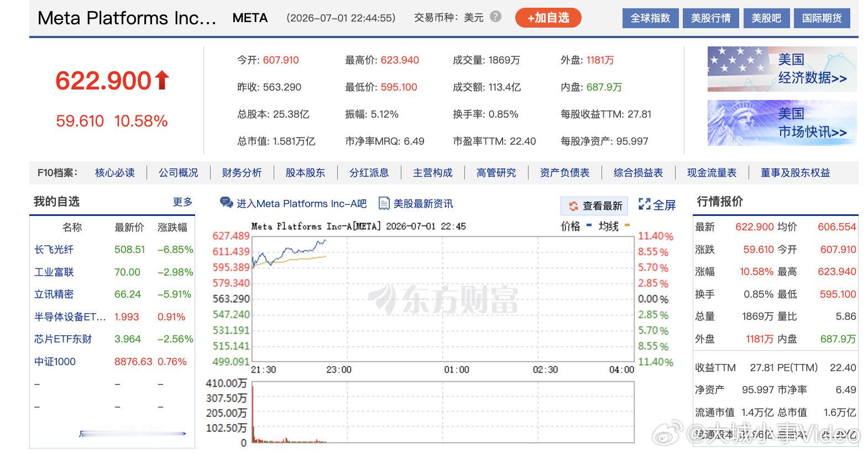Open 分红派息 in F10档案

click(x=369, y=173)
